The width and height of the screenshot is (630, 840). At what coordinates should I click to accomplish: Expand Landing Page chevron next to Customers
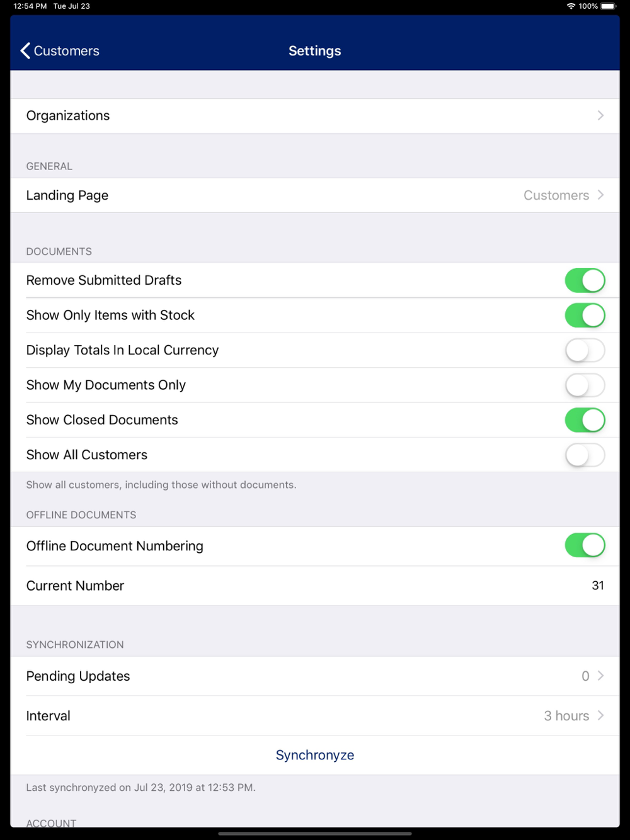pyautogui.click(x=600, y=195)
